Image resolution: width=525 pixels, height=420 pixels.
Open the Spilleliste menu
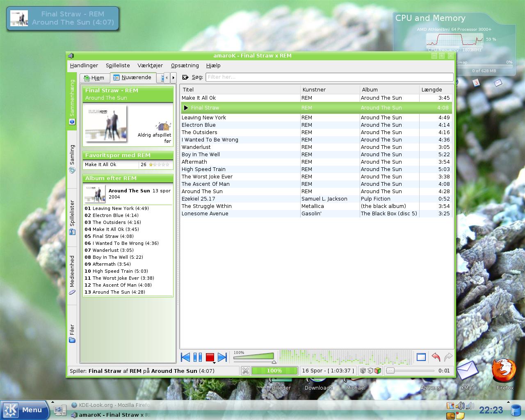point(118,65)
